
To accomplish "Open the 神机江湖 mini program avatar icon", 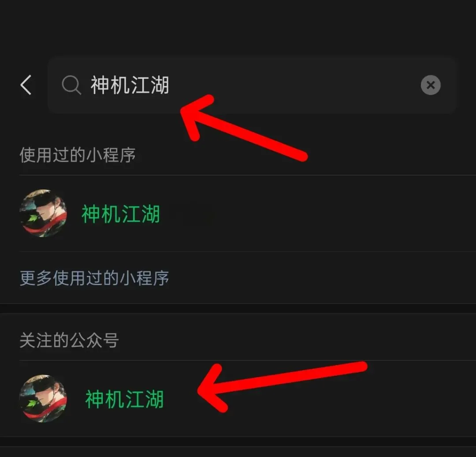I will (43, 213).
